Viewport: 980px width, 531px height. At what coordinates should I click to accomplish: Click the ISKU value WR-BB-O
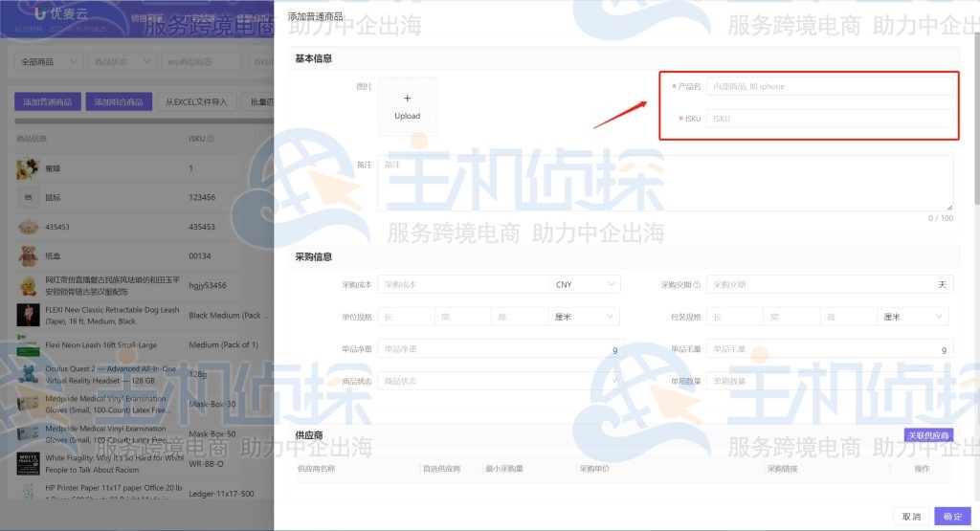coord(207,463)
